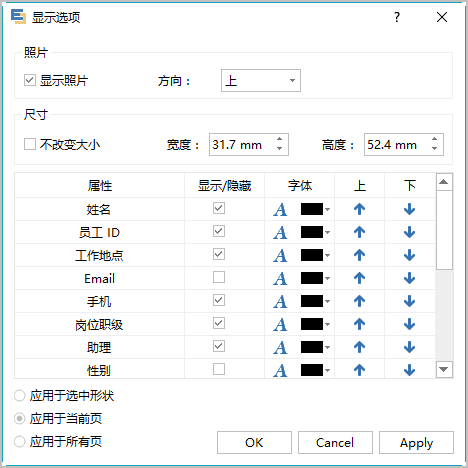Enable the 不改变大小 checkbox
468x468 pixels.
(x=30, y=144)
